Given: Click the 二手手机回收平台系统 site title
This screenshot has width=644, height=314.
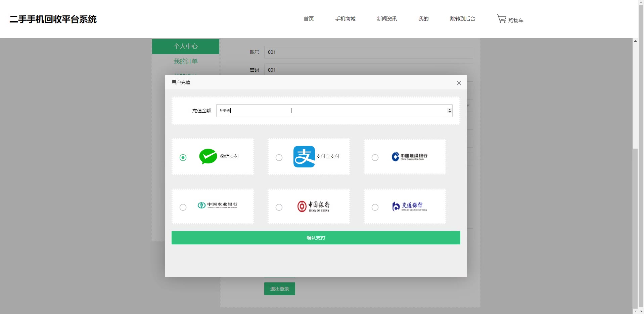Looking at the screenshot, I should click(x=53, y=19).
